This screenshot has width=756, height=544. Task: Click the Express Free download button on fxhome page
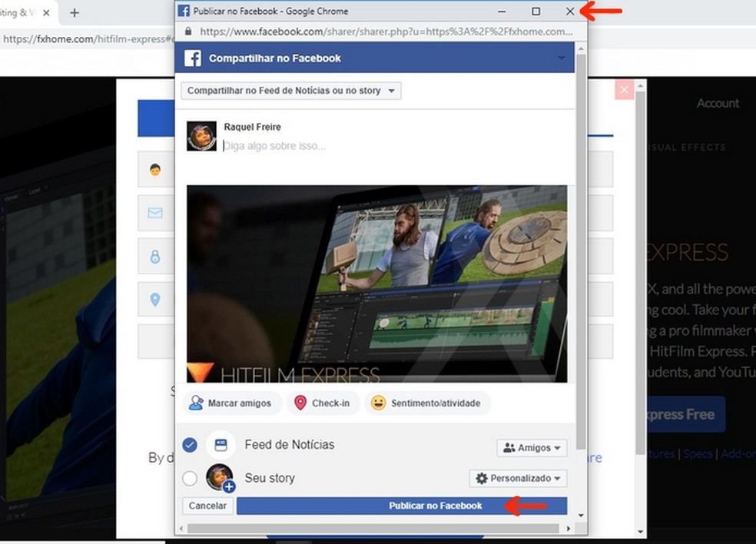[x=687, y=414]
